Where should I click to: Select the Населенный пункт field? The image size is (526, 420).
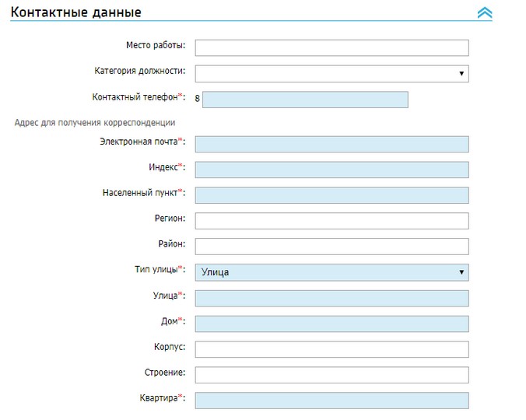331,195
